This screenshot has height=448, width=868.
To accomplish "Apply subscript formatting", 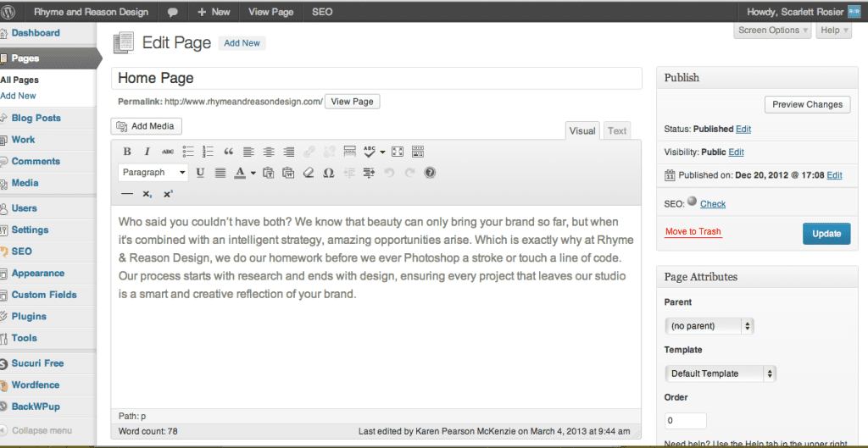I will click(x=147, y=194).
